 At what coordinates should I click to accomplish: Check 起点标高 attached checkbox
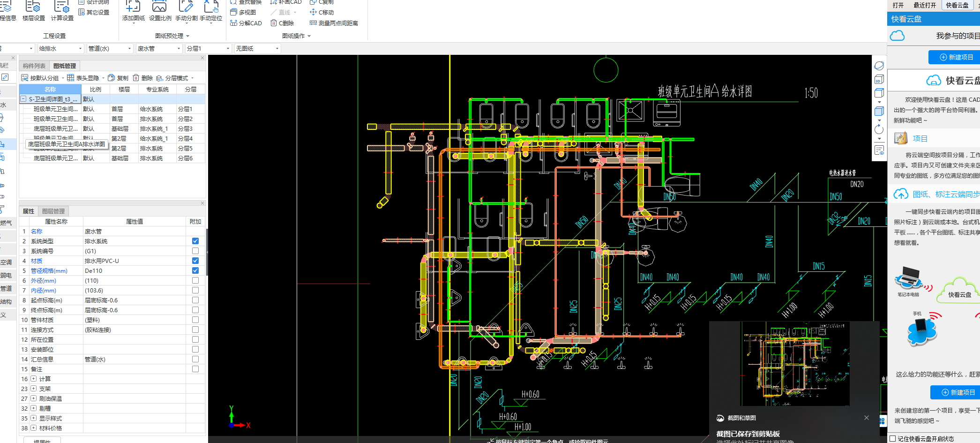coord(195,300)
